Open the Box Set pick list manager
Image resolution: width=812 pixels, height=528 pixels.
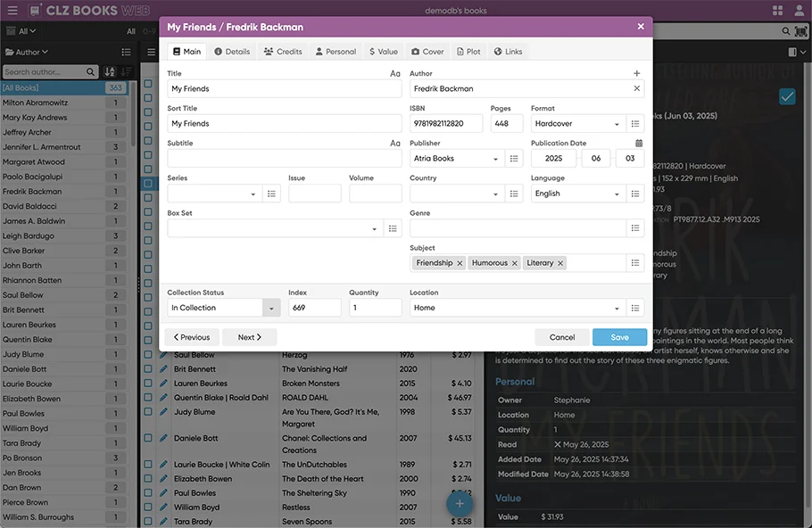pos(393,228)
